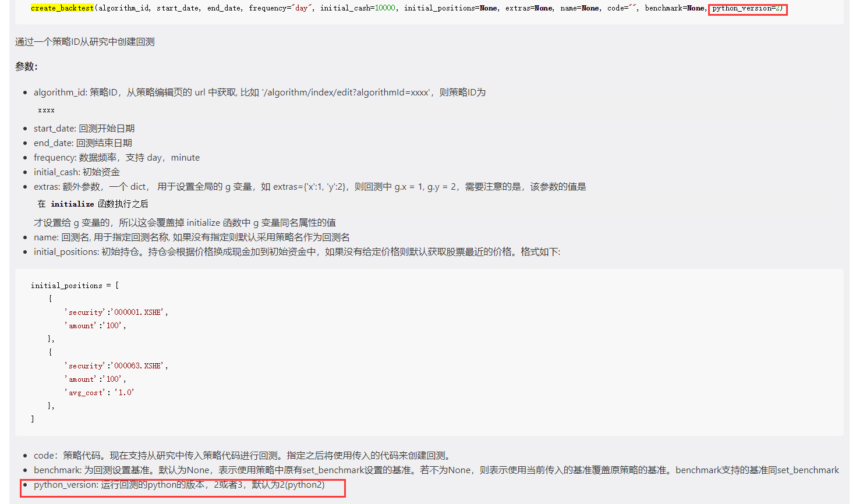Click python_version=2 in the function signature
This screenshot has width=856, height=504.
747,8
